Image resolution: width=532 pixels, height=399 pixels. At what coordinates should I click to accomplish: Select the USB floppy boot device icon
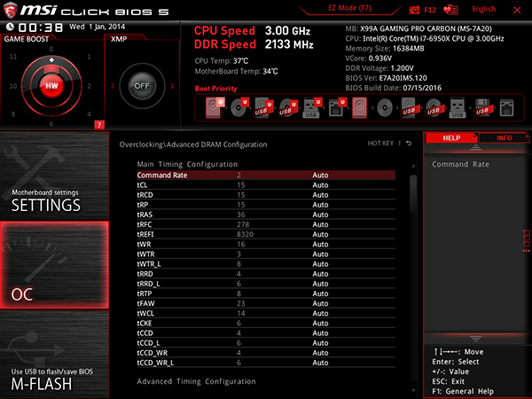point(482,108)
